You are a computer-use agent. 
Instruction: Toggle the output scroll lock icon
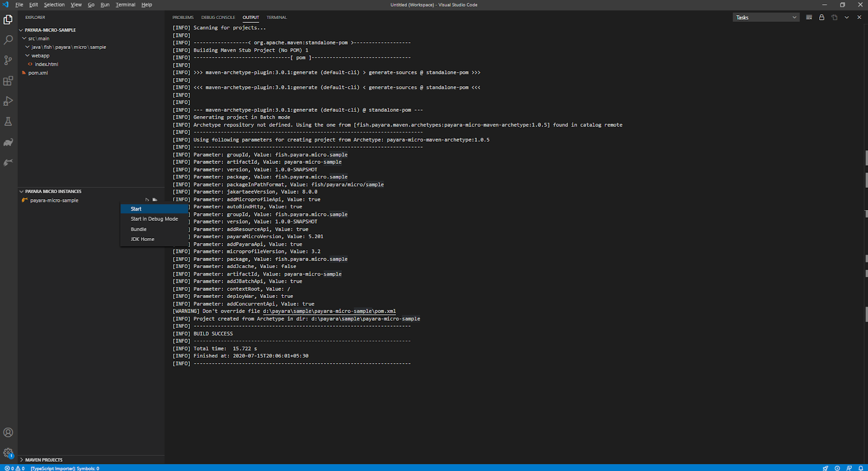point(821,17)
